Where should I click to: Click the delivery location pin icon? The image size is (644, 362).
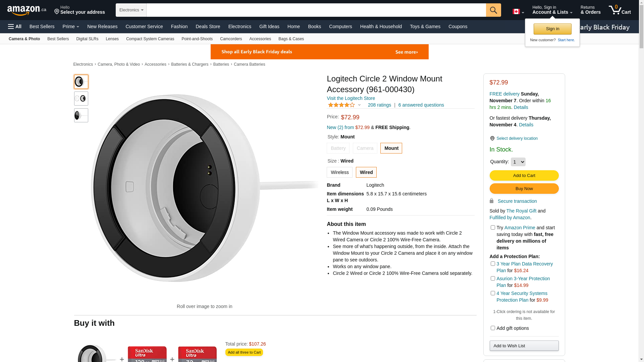tap(57, 12)
